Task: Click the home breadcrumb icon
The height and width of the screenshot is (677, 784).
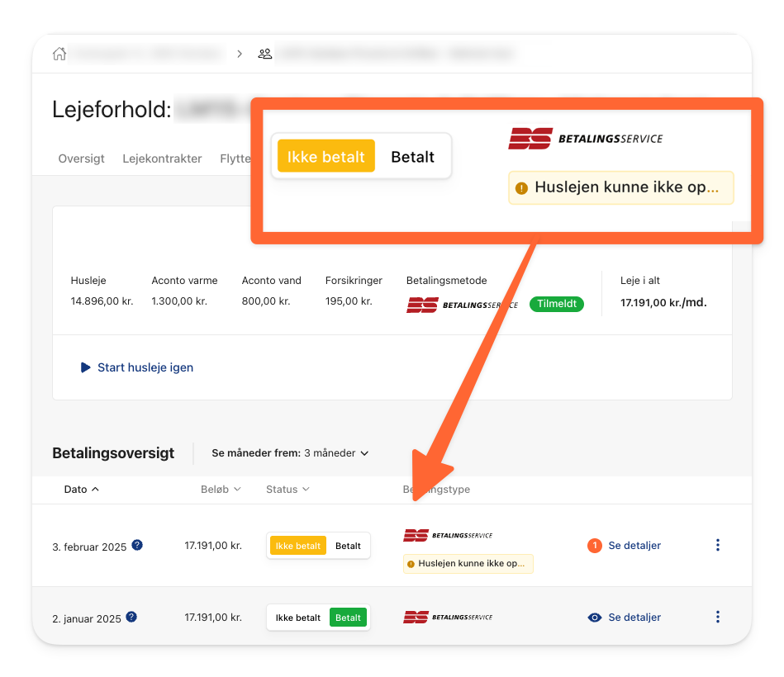Action: (x=59, y=54)
